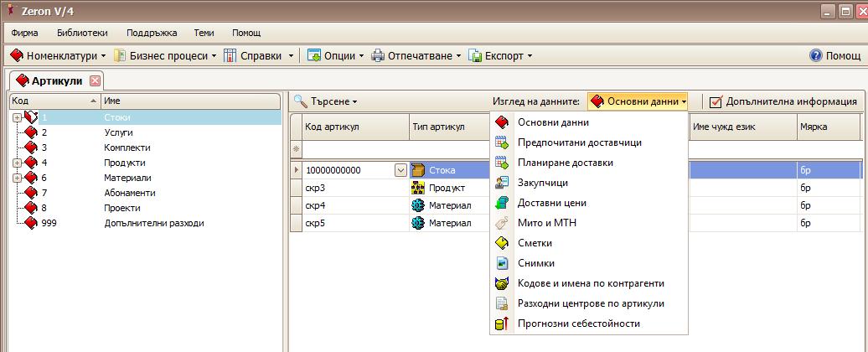This screenshot has height=352, width=868.
Task: Click the Номенклатури toolbar icon
Action: click(17, 56)
